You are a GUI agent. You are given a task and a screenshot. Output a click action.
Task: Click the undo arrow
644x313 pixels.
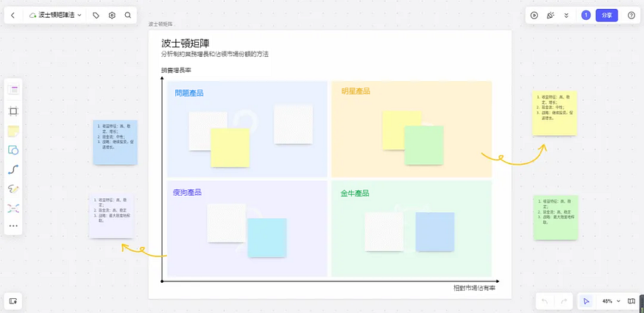[545, 301]
